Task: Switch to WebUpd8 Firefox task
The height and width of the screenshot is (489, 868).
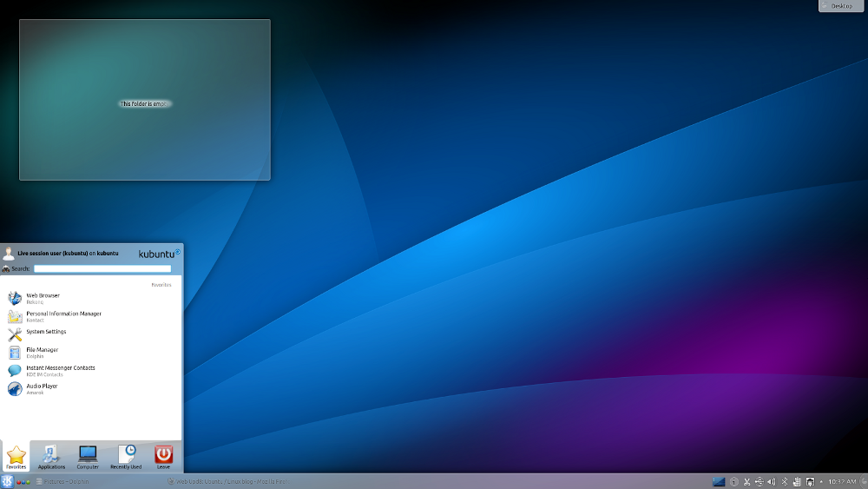Action: 228,482
